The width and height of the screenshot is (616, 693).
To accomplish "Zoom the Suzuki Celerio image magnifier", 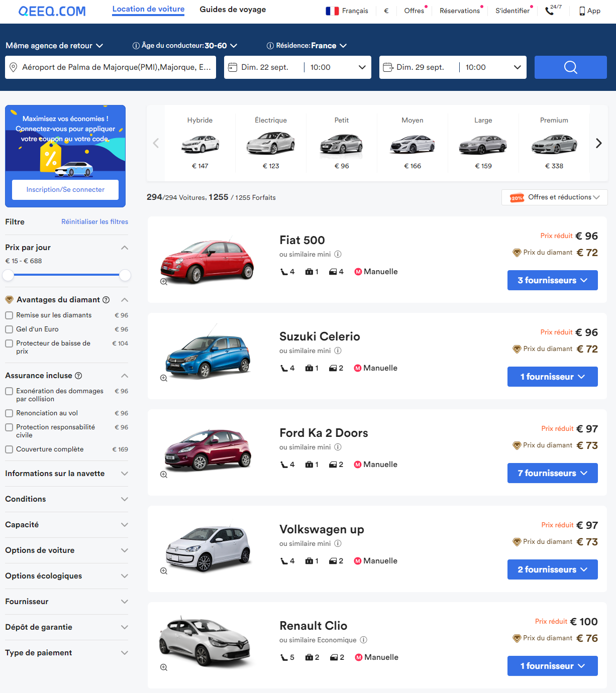I will click(x=164, y=378).
